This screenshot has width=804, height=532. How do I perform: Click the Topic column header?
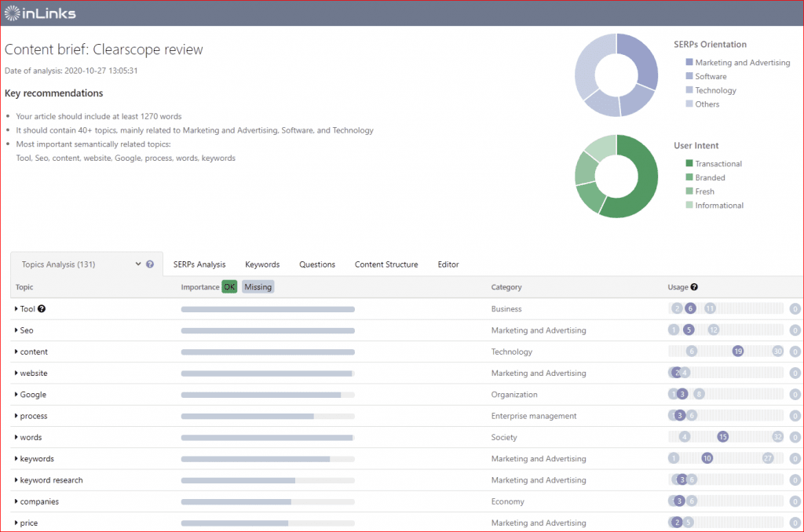(x=24, y=287)
